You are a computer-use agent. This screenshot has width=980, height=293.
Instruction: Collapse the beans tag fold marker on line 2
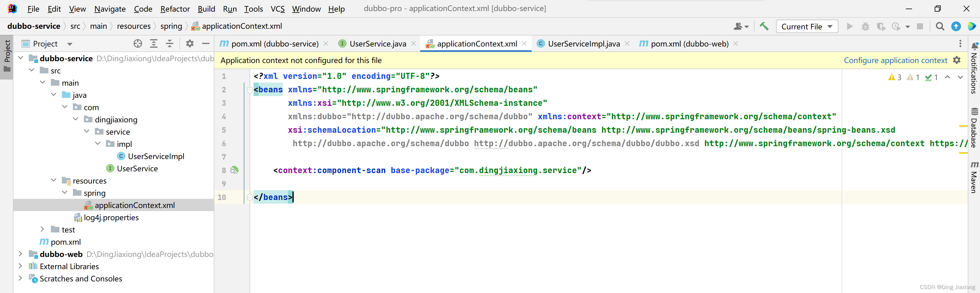pos(250,90)
